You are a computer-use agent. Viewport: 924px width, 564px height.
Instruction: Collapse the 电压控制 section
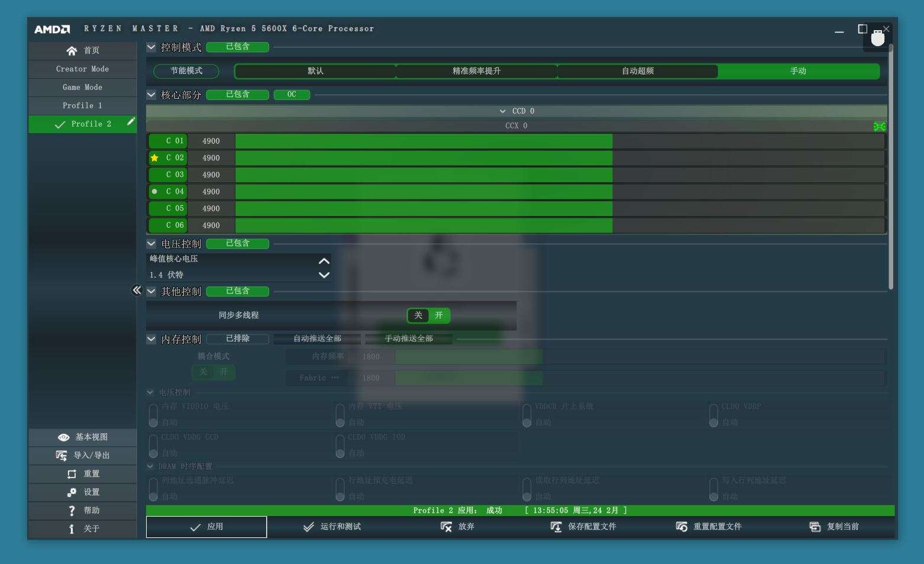151,244
